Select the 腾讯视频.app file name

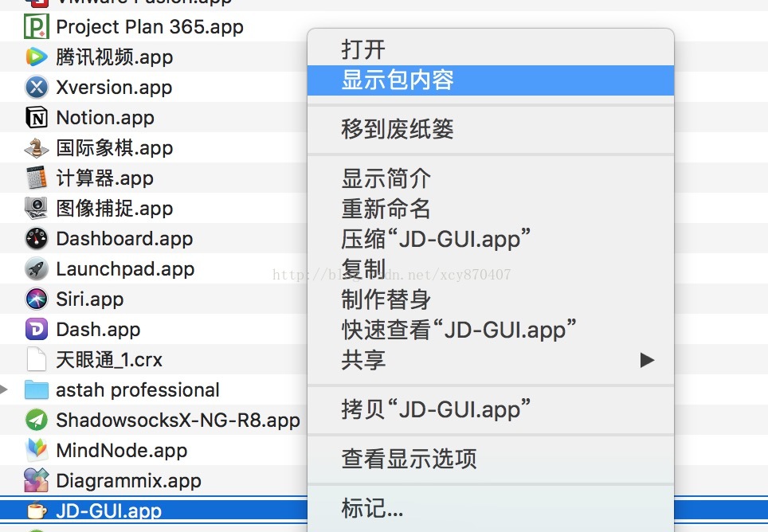click(114, 57)
